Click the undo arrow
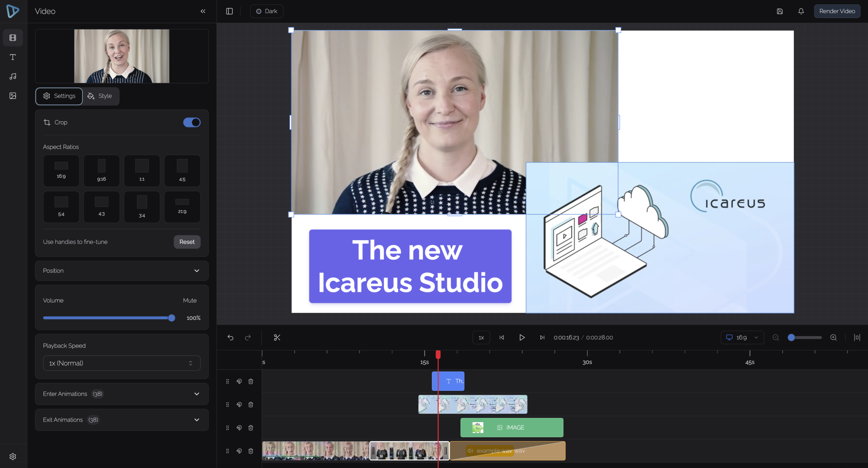This screenshot has height=468, width=868. (x=231, y=337)
